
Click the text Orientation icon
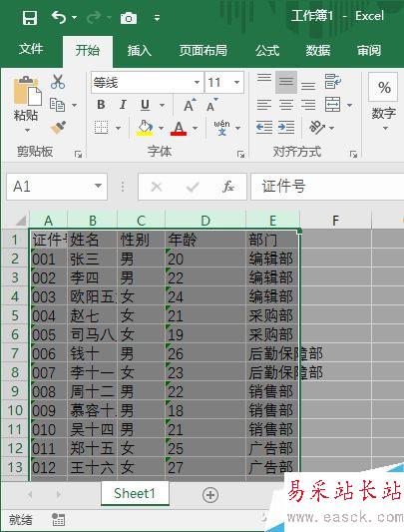click(317, 128)
